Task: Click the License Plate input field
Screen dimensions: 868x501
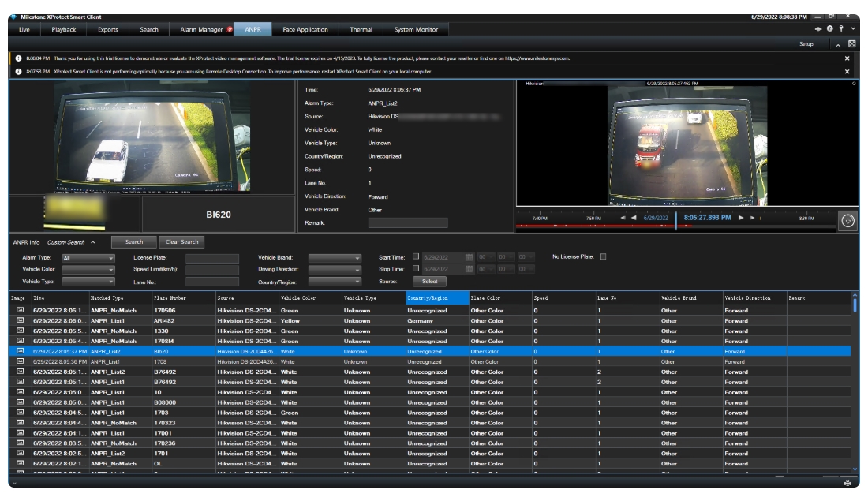Action: click(212, 259)
